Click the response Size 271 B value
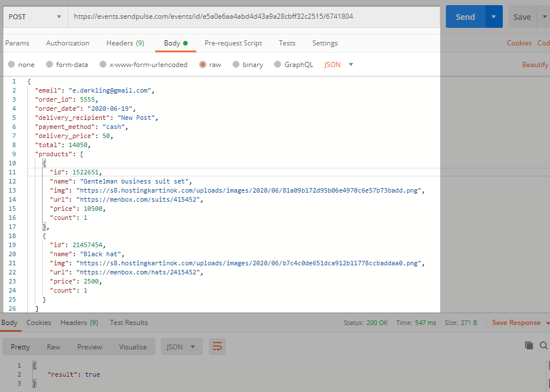 click(469, 323)
